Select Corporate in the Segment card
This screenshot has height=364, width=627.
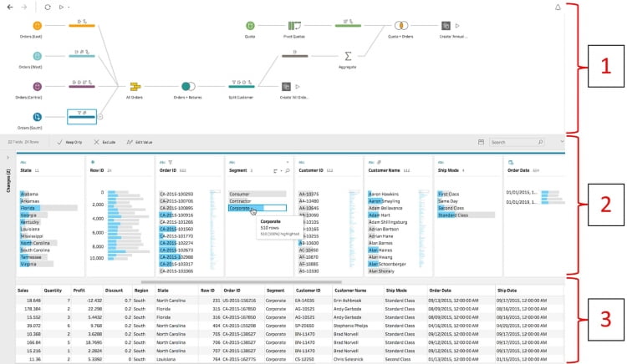pos(257,208)
